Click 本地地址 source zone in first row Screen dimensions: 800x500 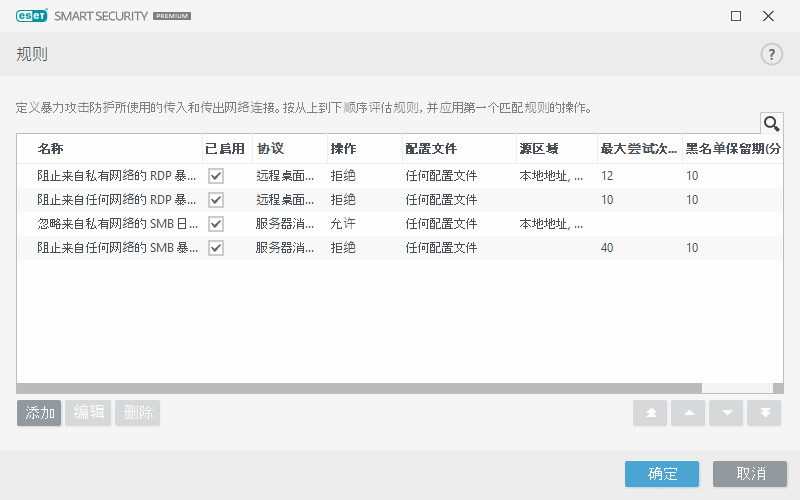551,176
